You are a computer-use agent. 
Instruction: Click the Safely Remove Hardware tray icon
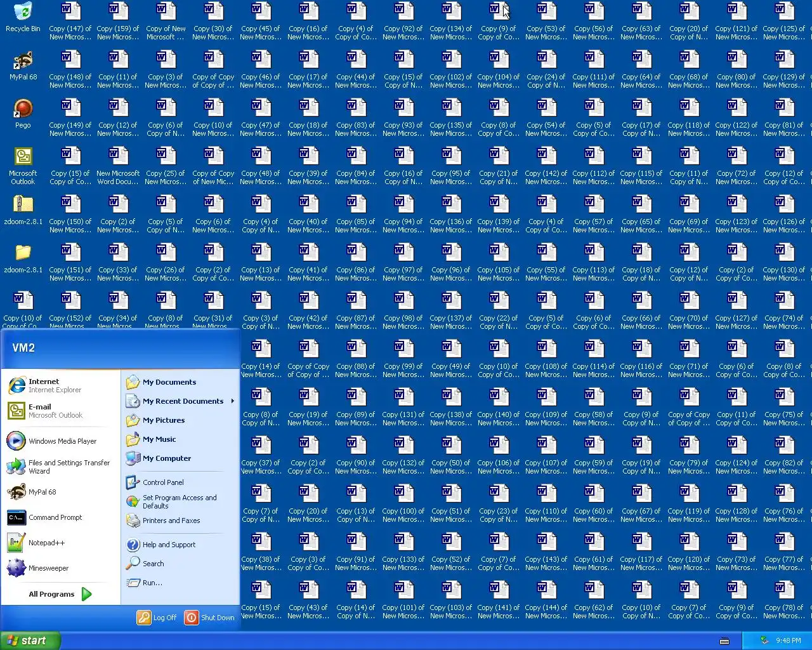764,640
